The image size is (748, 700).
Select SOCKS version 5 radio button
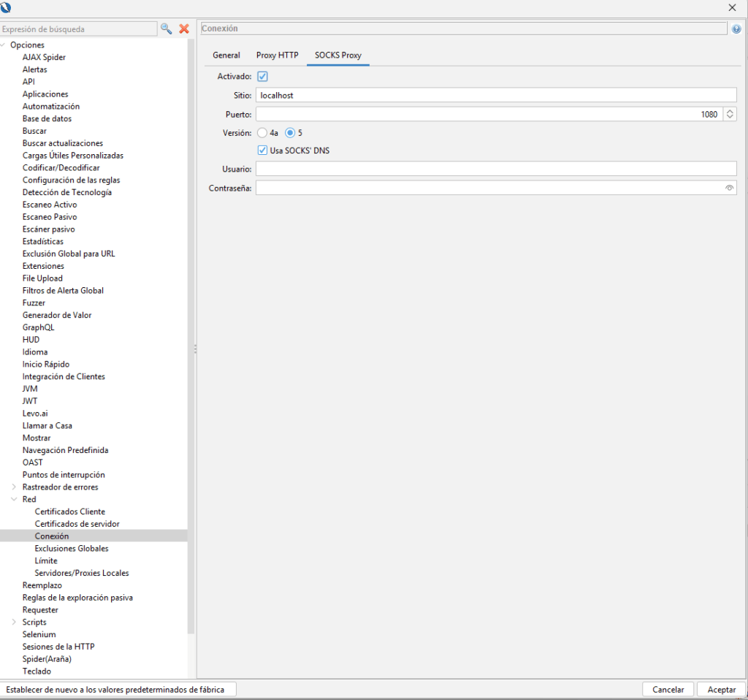click(x=290, y=133)
